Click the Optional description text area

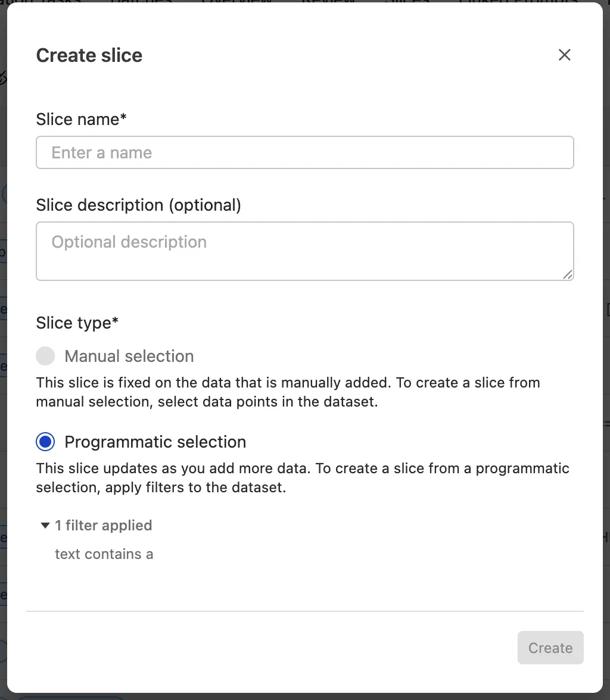(305, 251)
